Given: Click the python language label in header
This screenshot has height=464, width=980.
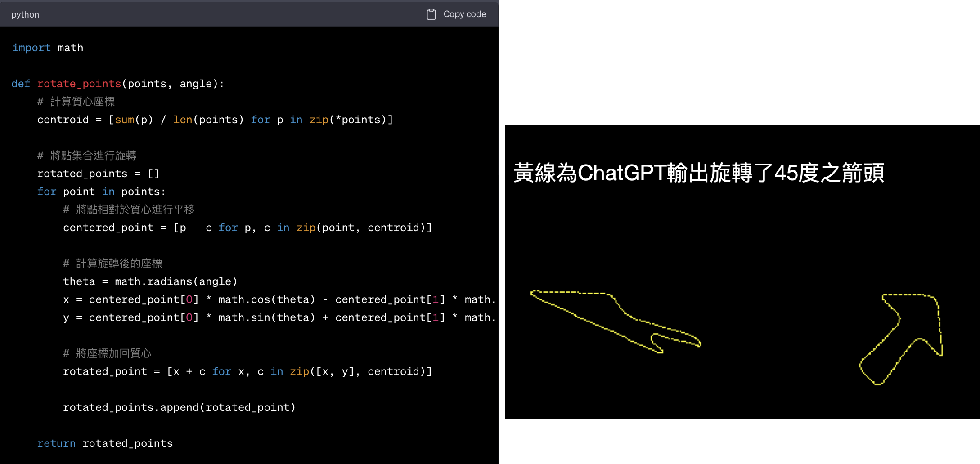Looking at the screenshot, I should coord(25,14).
